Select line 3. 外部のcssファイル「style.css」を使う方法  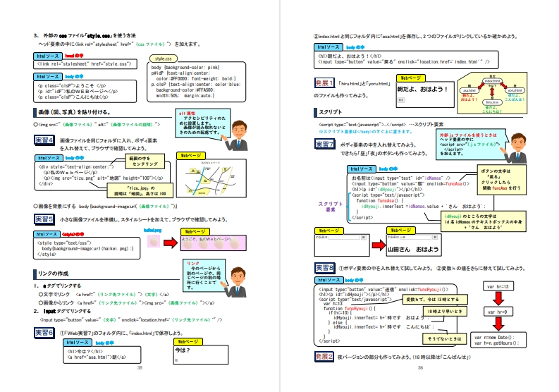click(x=85, y=36)
